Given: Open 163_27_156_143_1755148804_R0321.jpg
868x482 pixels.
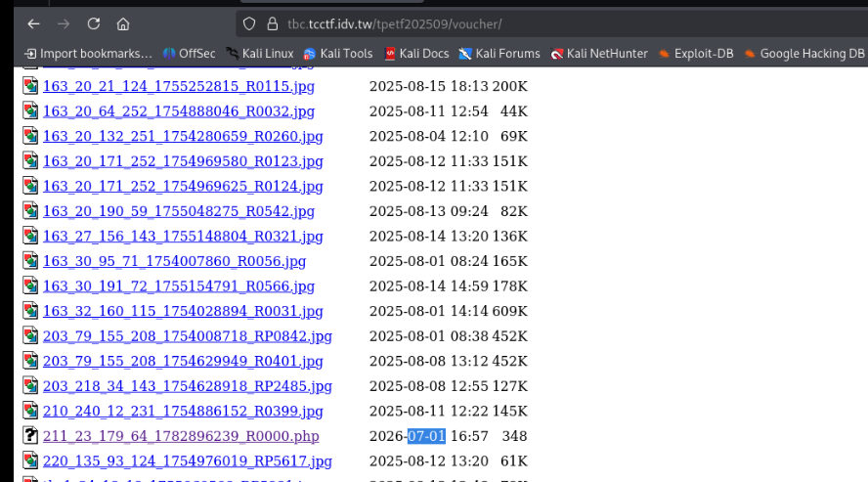Looking at the screenshot, I should (183, 237).
